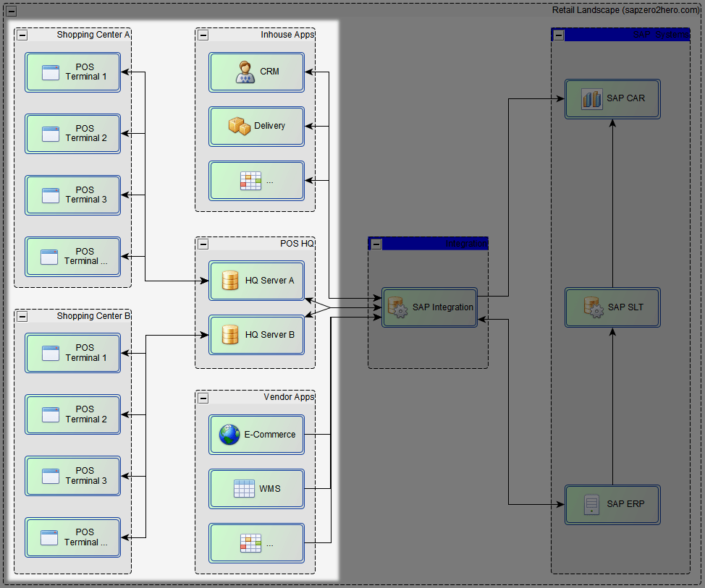Select the SAP ERP server icon

pyautogui.click(x=591, y=504)
